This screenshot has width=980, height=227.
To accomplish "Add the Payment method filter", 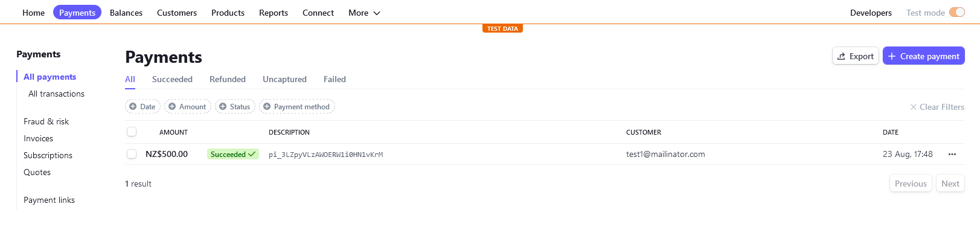I will pos(297,107).
